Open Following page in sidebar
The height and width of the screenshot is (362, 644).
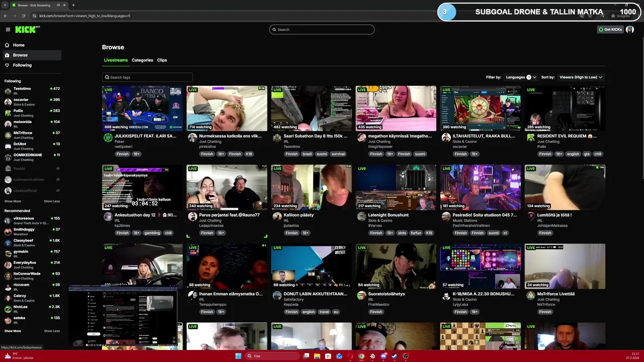22,65
